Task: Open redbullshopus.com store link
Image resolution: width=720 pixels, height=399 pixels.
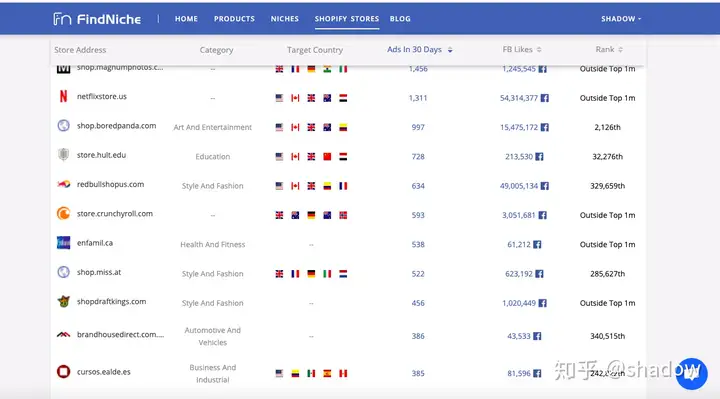Action: (x=110, y=184)
